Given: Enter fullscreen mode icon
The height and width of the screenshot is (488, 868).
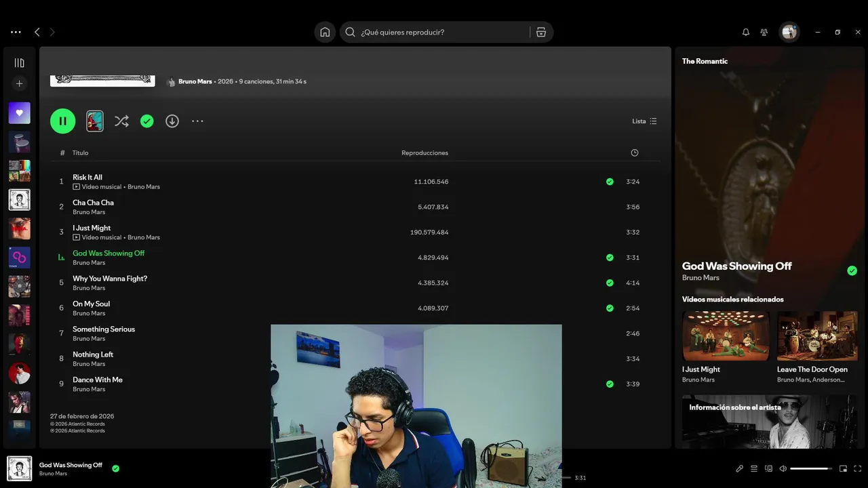Looking at the screenshot, I should point(858,468).
